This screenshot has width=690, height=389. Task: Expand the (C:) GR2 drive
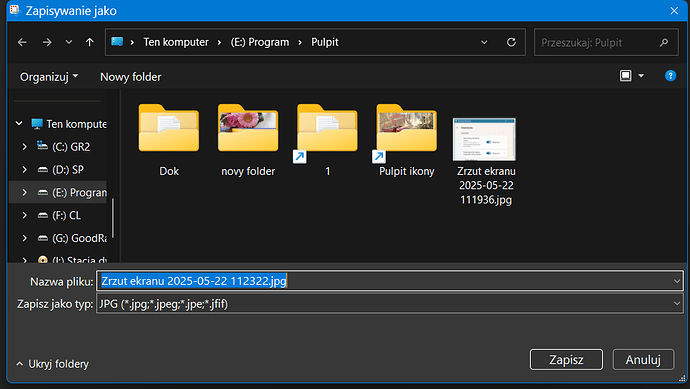coord(25,147)
